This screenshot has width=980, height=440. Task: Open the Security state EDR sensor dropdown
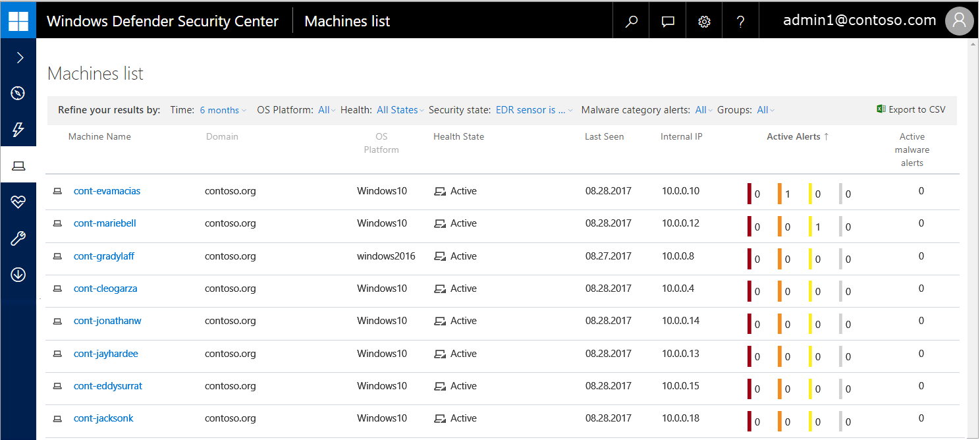click(x=534, y=110)
